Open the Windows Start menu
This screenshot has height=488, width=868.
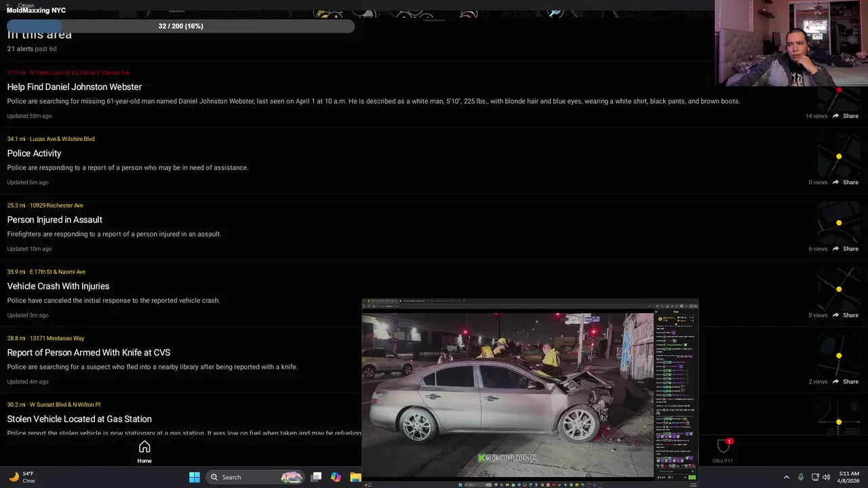tap(195, 477)
